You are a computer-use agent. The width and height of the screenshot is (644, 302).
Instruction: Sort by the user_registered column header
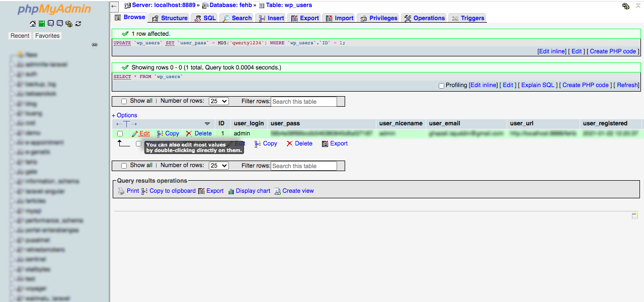(605, 123)
